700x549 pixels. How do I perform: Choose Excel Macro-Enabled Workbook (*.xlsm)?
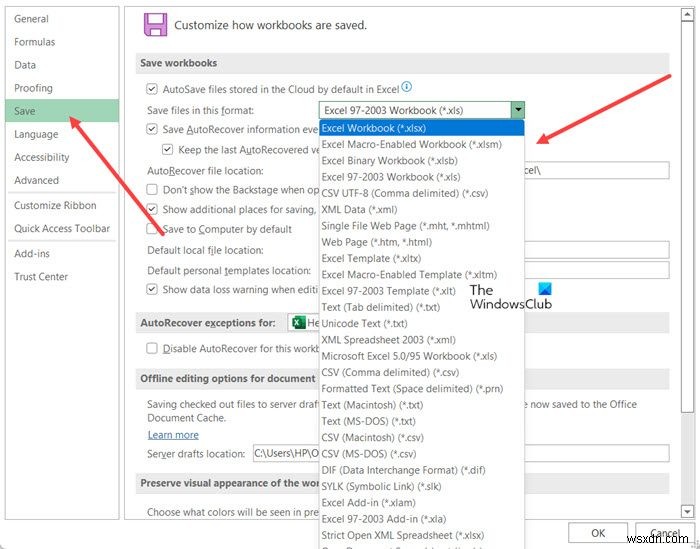tap(422, 144)
